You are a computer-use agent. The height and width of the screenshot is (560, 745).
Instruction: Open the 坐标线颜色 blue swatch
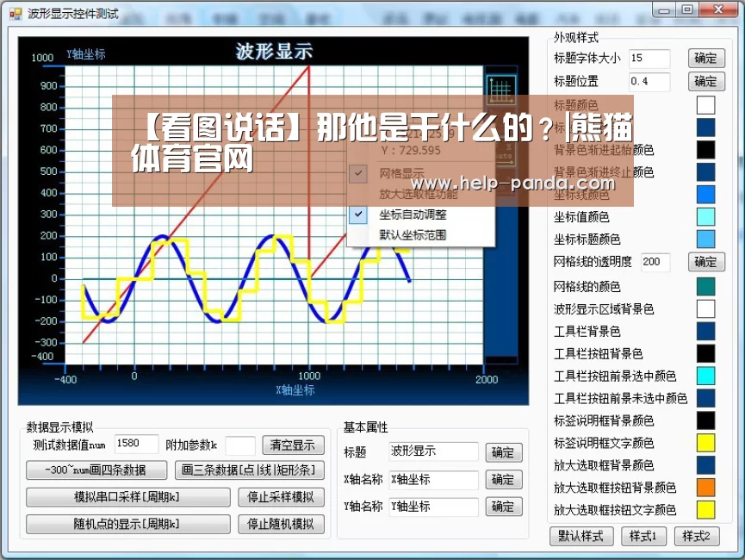(706, 195)
